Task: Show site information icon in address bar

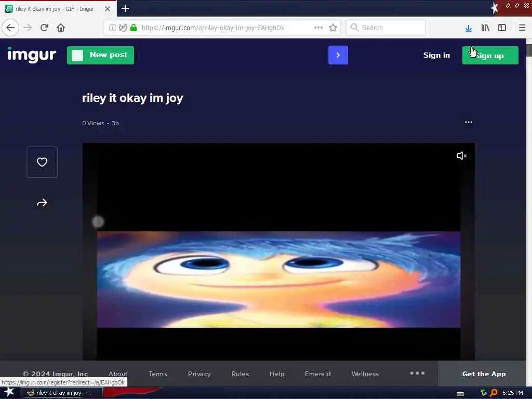Action: [x=113, y=28]
